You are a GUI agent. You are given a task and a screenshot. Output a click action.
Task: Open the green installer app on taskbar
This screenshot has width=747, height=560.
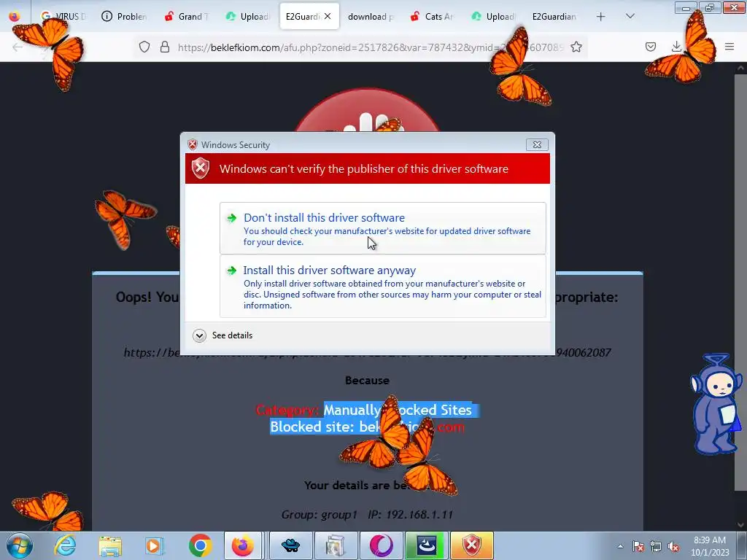pos(426,545)
